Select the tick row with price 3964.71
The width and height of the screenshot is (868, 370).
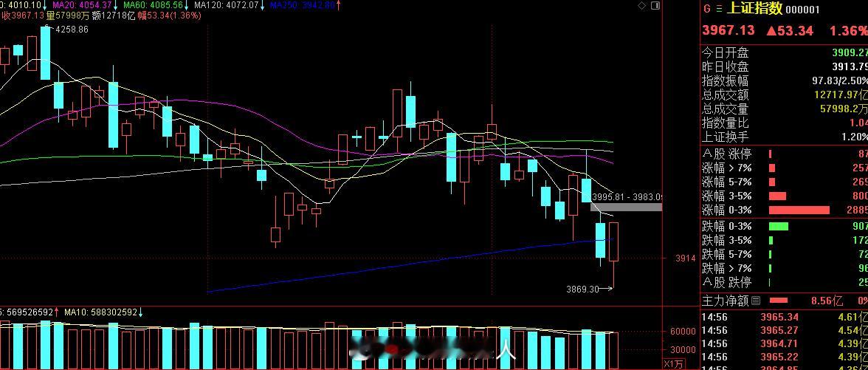pos(785,344)
